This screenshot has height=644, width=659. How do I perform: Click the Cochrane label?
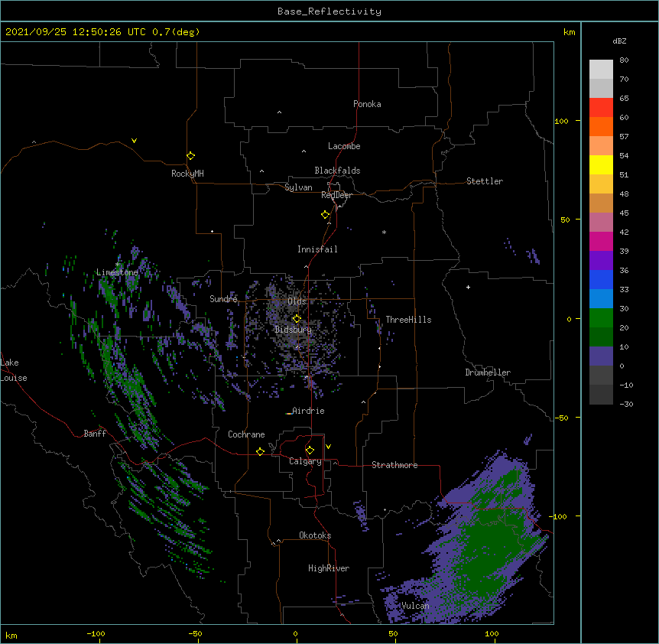point(246,434)
